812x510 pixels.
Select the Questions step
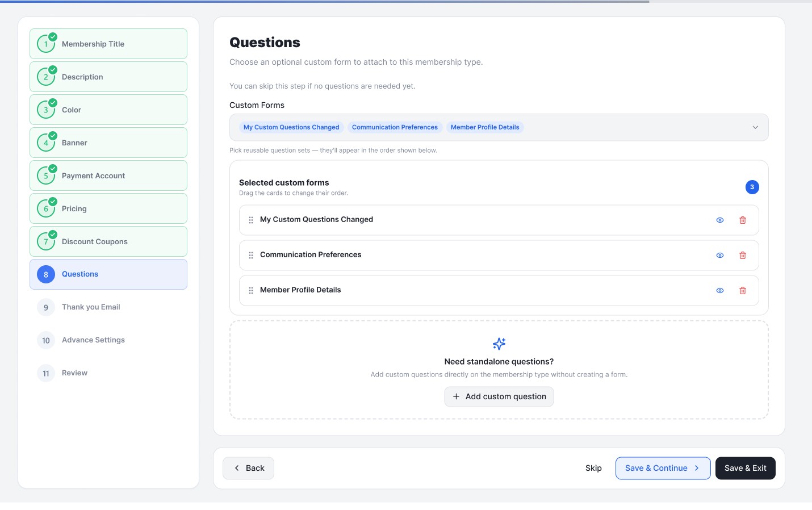pos(108,274)
